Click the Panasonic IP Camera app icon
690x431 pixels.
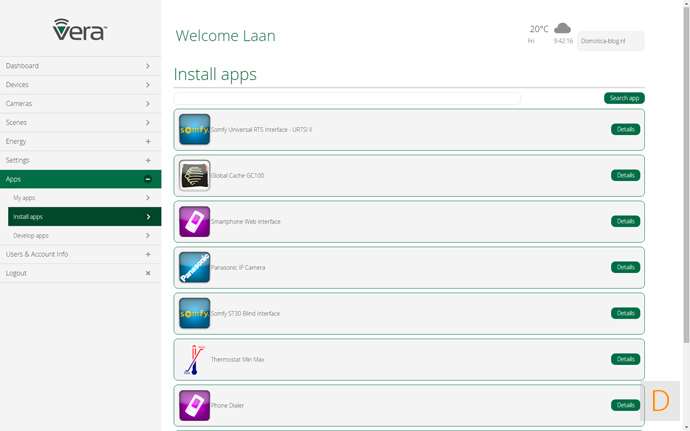194,268
